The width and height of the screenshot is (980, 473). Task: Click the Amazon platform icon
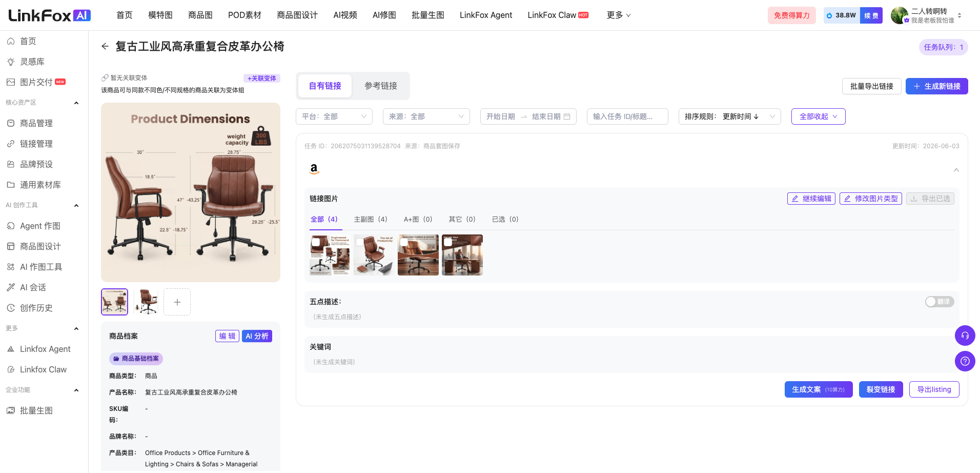coord(314,169)
